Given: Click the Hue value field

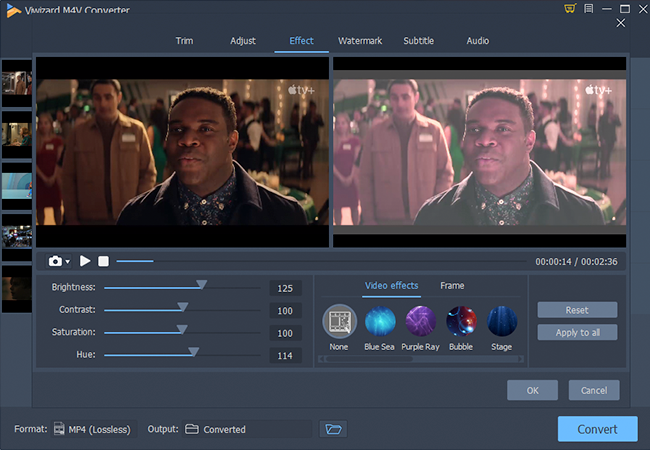Looking at the screenshot, I should [284, 355].
